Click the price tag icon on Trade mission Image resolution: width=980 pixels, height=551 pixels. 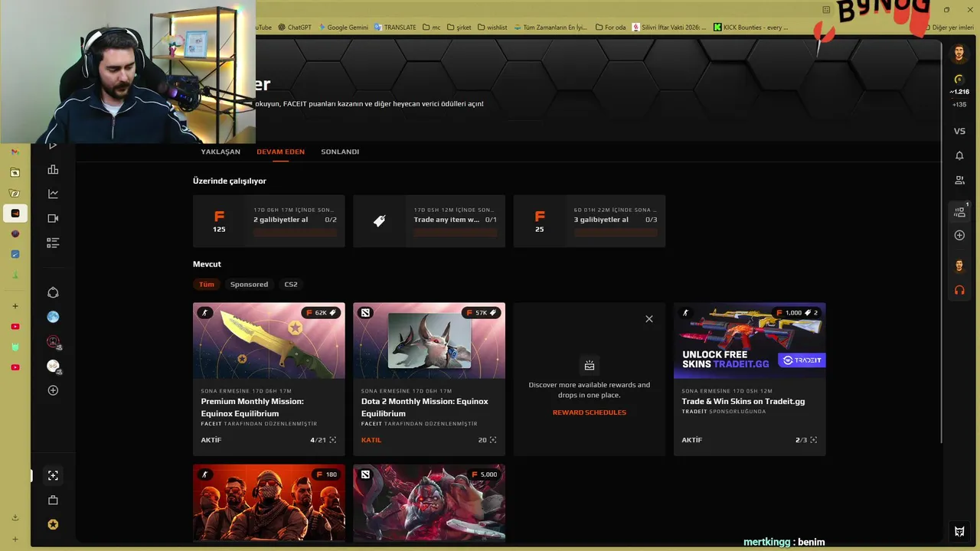click(x=379, y=220)
